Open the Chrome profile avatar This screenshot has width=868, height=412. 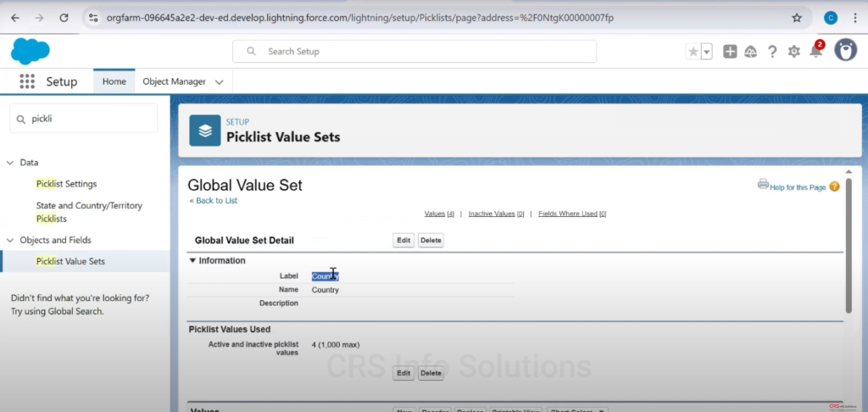(831, 18)
